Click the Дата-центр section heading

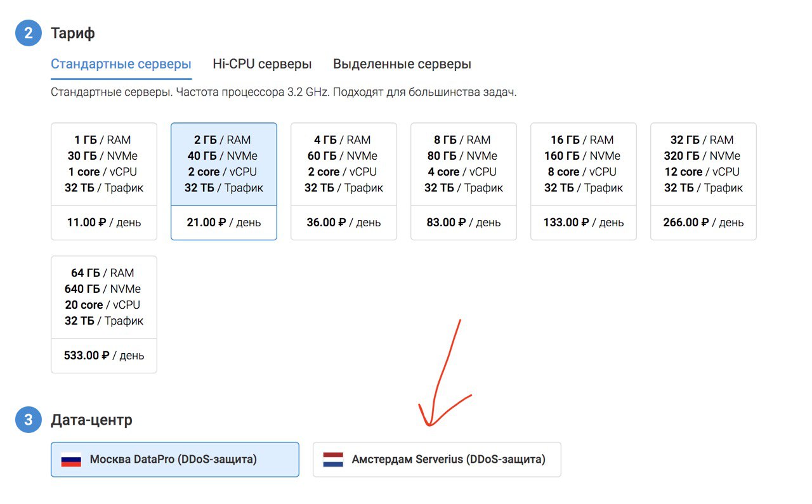(92, 420)
